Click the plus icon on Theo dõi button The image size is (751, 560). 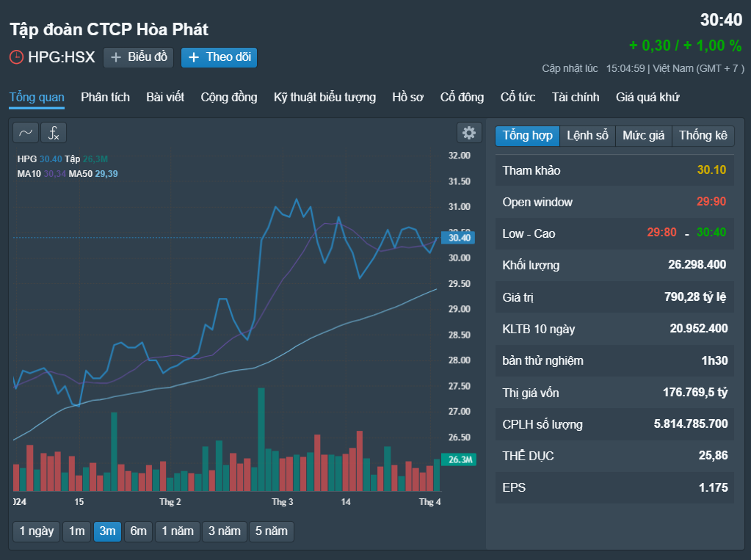(x=194, y=57)
